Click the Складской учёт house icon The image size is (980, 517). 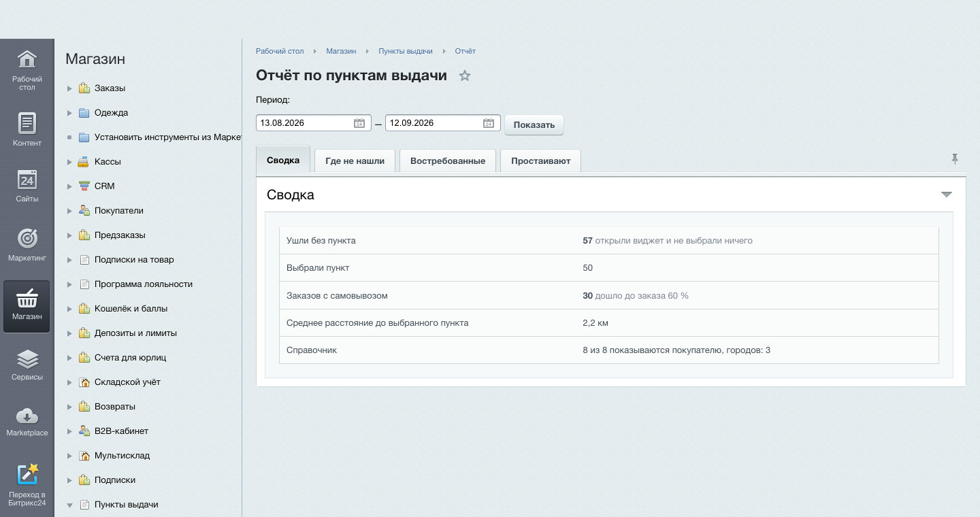pos(84,382)
